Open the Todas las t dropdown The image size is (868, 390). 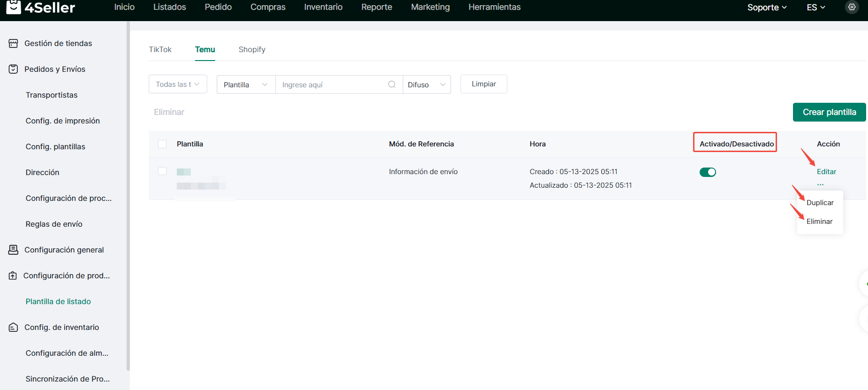178,84
